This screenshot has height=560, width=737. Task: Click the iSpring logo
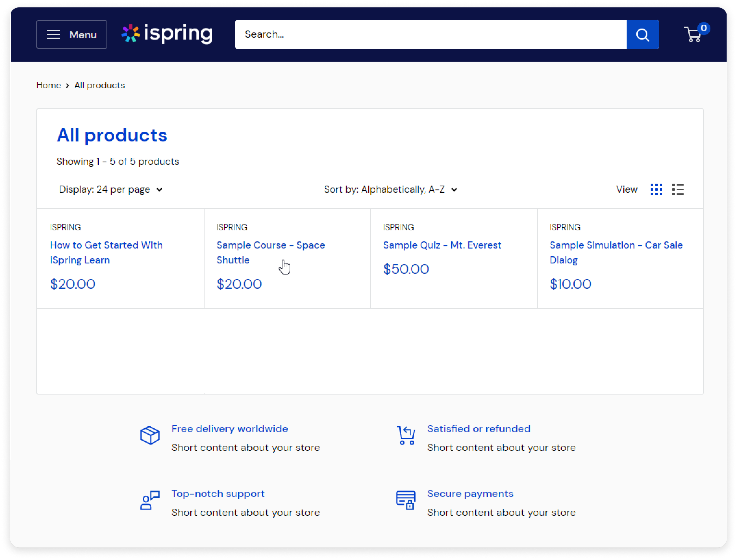click(x=167, y=34)
